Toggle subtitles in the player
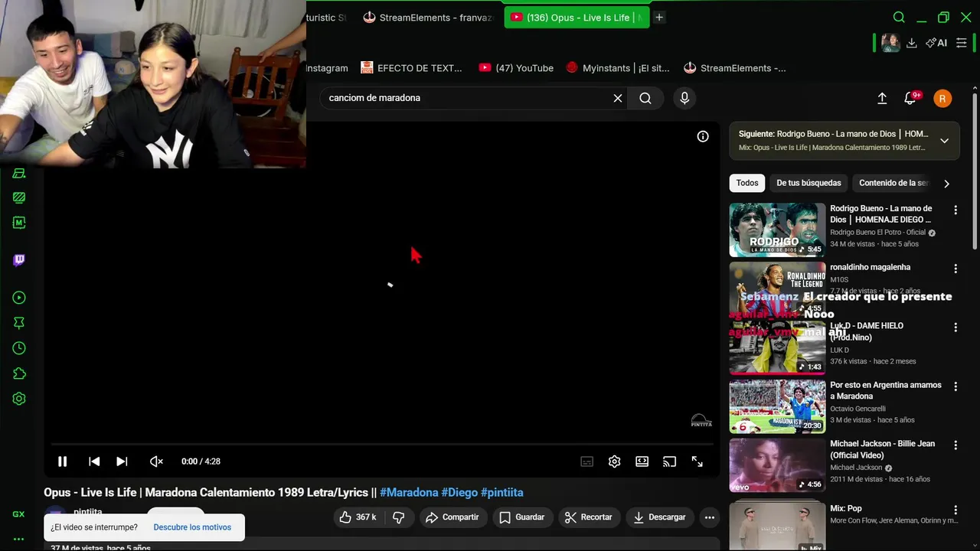 pos(586,461)
